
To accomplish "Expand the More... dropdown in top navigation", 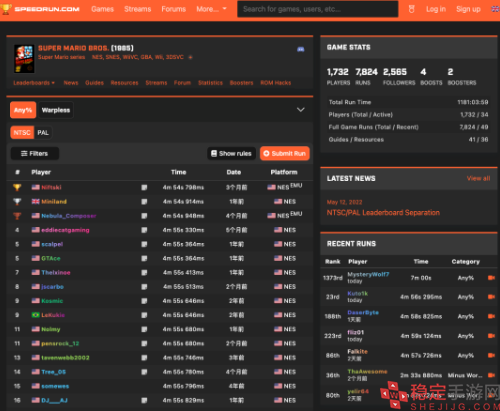I will [x=211, y=9].
